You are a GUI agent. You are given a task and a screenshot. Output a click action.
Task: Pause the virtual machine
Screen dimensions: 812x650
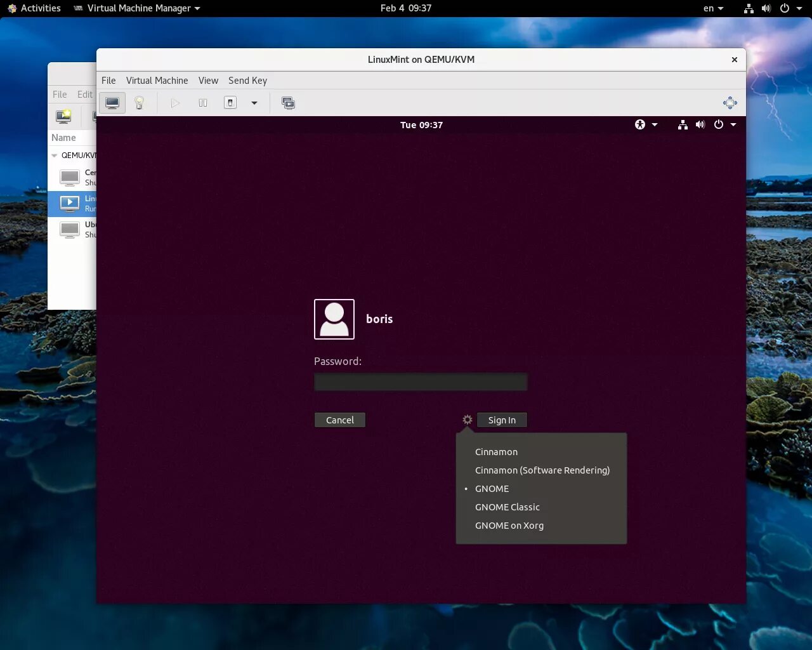point(203,103)
